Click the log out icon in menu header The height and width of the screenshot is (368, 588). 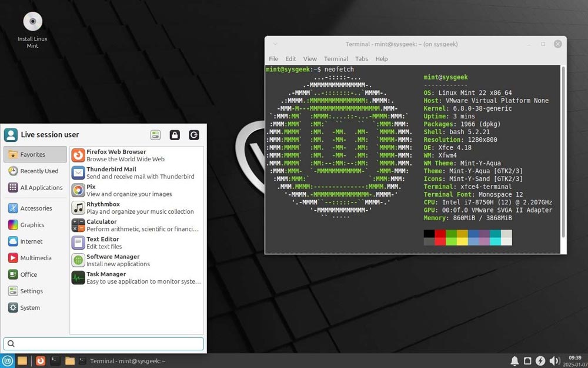coord(194,135)
